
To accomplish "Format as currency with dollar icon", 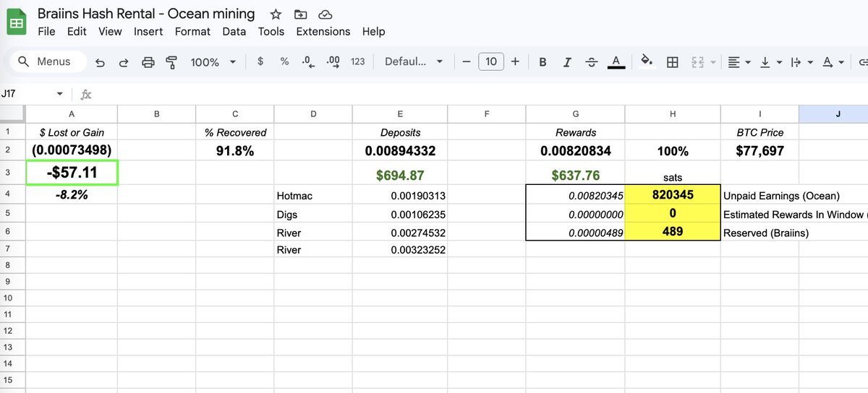I will [260, 61].
